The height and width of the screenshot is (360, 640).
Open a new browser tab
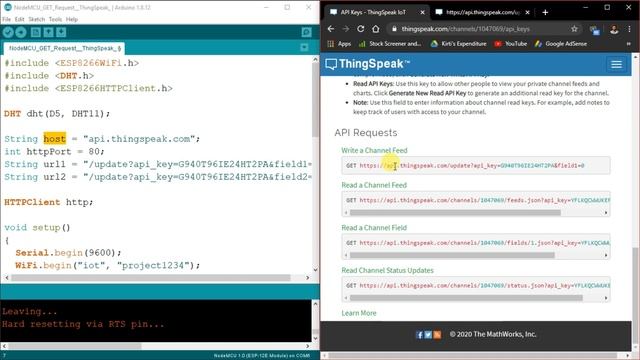point(545,12)
